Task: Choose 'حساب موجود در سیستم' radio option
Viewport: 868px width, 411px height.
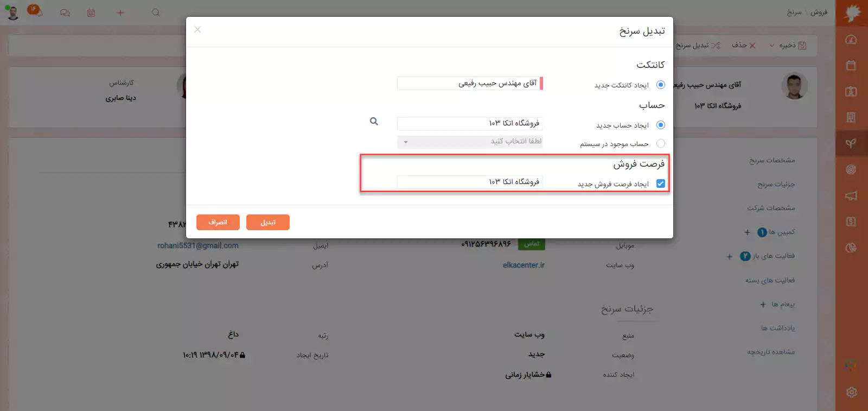Action: pyautogui.click(x=660, y=143)
